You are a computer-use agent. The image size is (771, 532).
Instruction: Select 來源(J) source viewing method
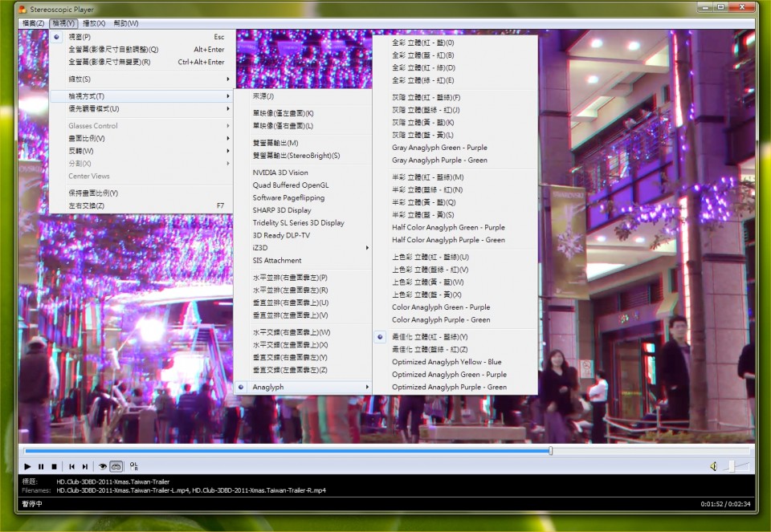[x=303, y=96]
